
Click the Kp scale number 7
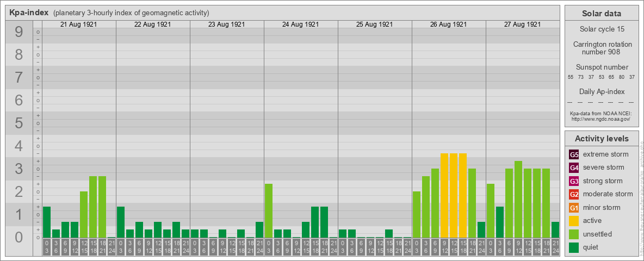(19, 78)
